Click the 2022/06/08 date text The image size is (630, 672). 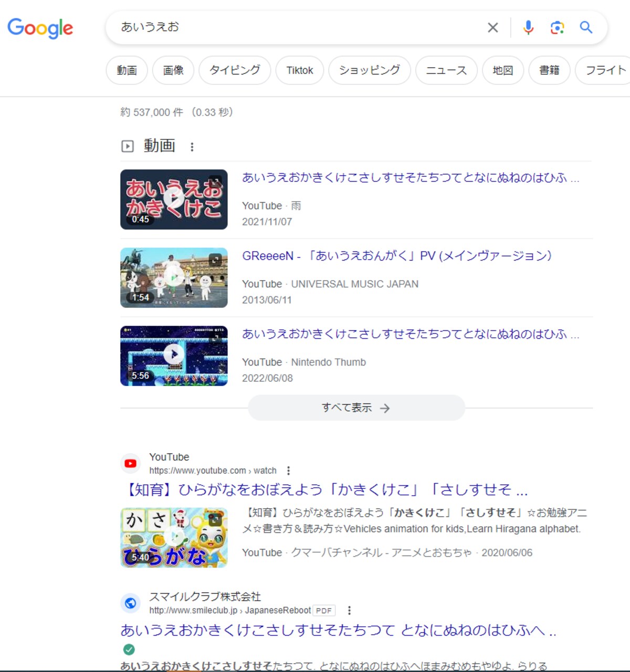click(x=267, y=378)
